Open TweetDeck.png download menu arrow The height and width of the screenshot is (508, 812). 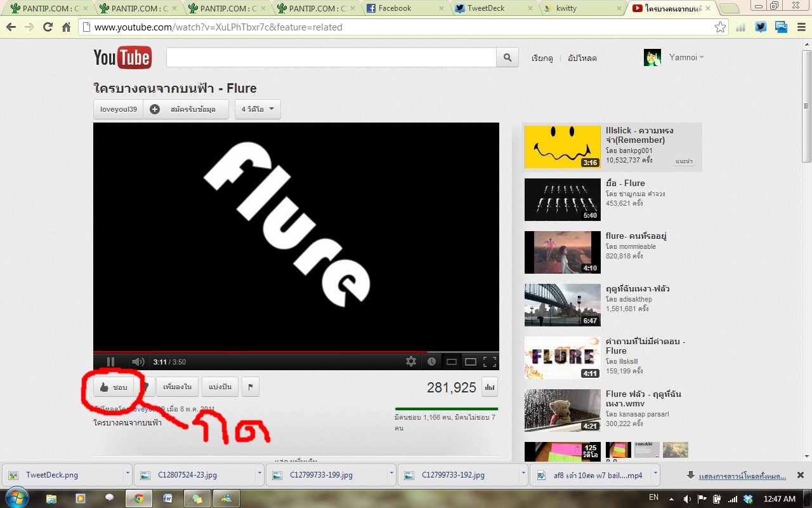pyautogui.click(x=128, y=474)
